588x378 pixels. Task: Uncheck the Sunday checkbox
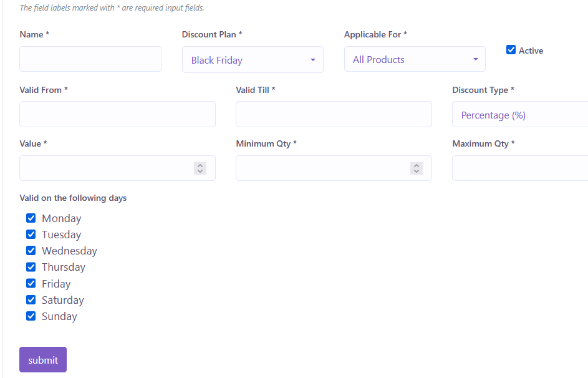(x=31, y=316)
